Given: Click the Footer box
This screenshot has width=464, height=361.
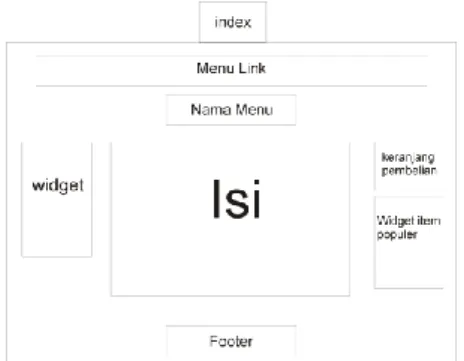Looking at the screenshot, I should [x=231, y=342].
